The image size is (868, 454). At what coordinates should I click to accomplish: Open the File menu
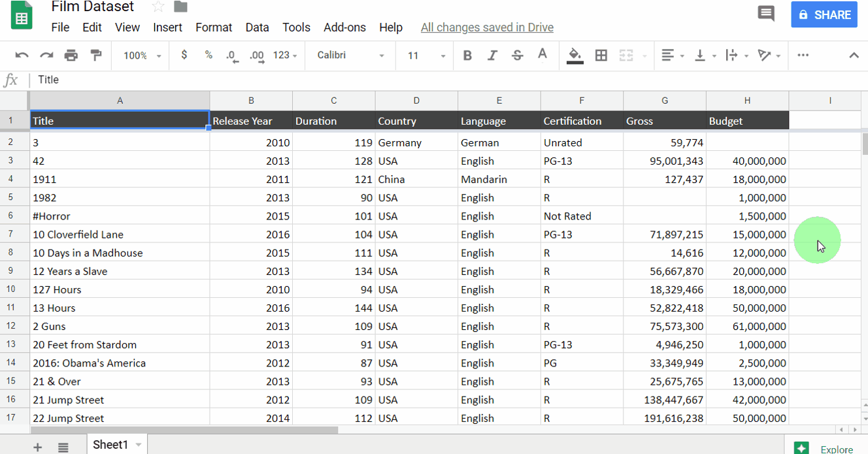60,27
